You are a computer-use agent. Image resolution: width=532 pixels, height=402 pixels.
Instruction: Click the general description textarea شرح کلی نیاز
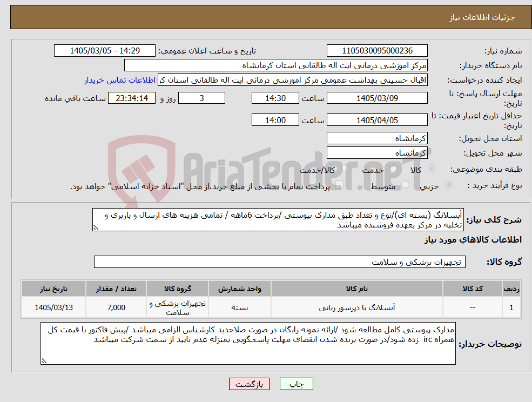click(x=278, y=220)
